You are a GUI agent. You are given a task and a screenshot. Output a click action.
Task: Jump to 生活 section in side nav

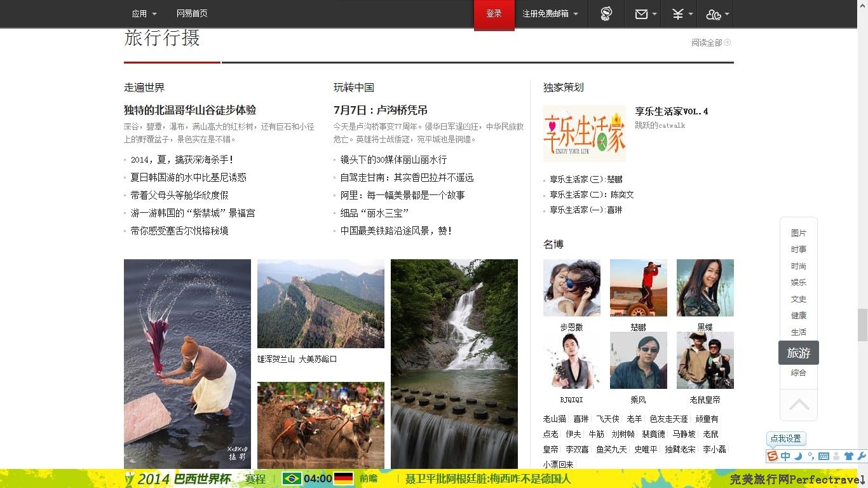click(799, 332)
